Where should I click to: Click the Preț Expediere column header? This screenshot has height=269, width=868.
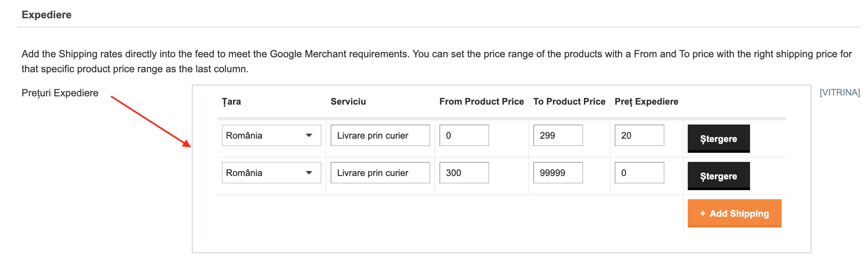coord(646,102)
